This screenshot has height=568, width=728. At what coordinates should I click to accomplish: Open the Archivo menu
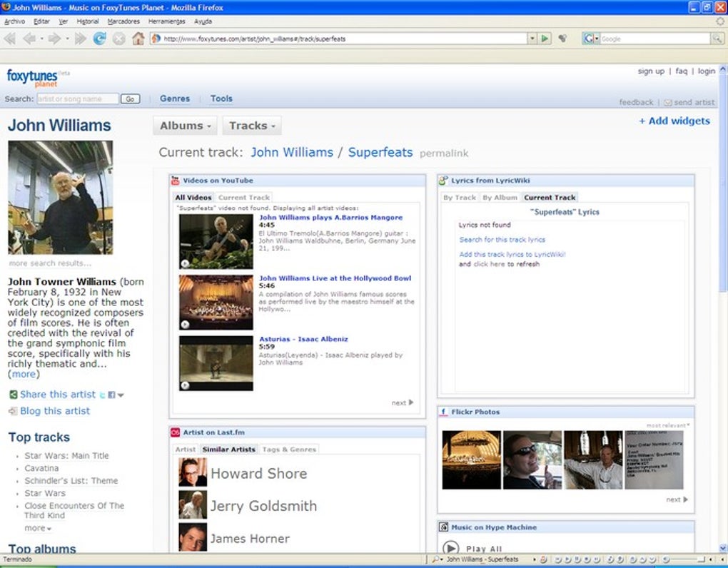tap(14, 21)
